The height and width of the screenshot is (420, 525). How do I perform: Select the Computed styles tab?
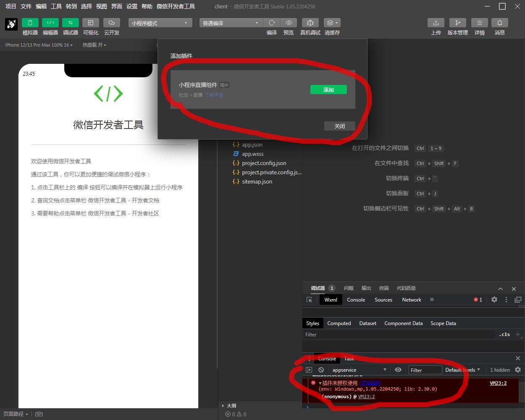click(x=339, y=323)
